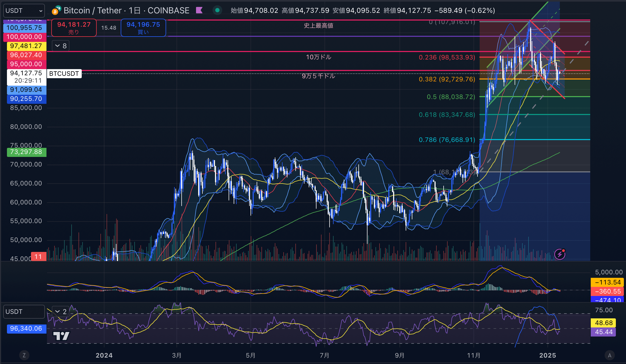Click the green market status dot

click(x=217, y=10)
